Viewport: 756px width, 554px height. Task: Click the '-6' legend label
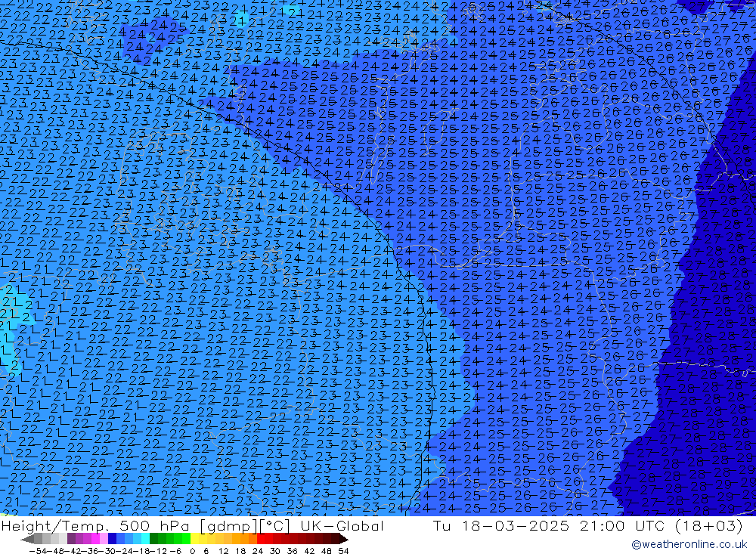coord(175,551)
